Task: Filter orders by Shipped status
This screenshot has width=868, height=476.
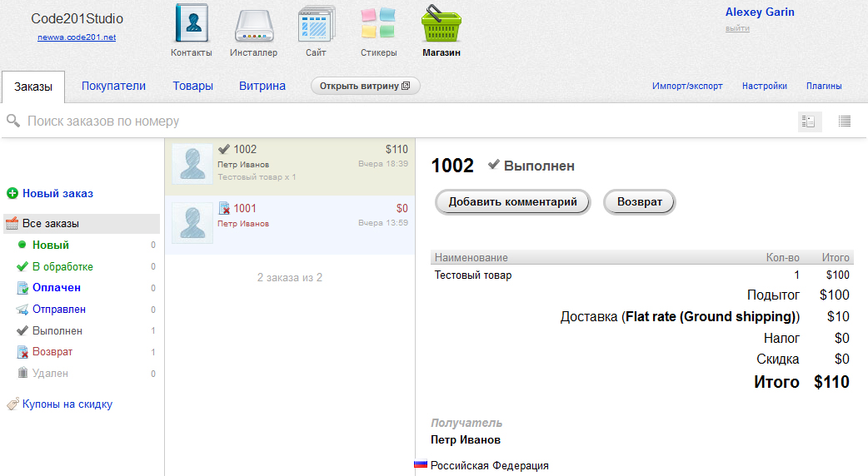Action: click(x=58, y=310)
